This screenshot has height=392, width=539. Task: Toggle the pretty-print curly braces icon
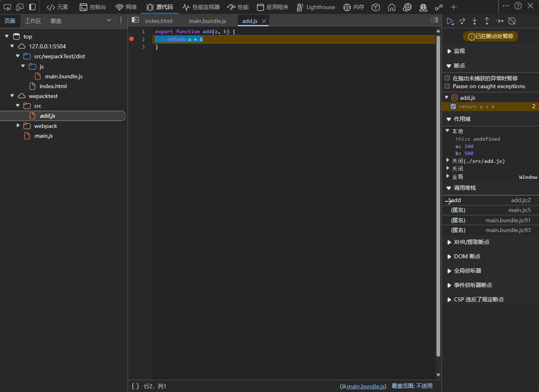[x=135, y=386]
